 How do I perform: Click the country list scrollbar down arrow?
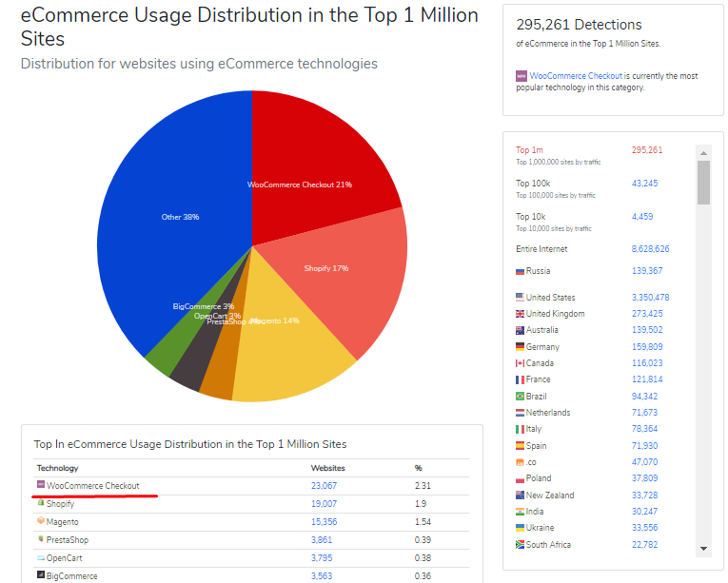click(x=703, y=549)
